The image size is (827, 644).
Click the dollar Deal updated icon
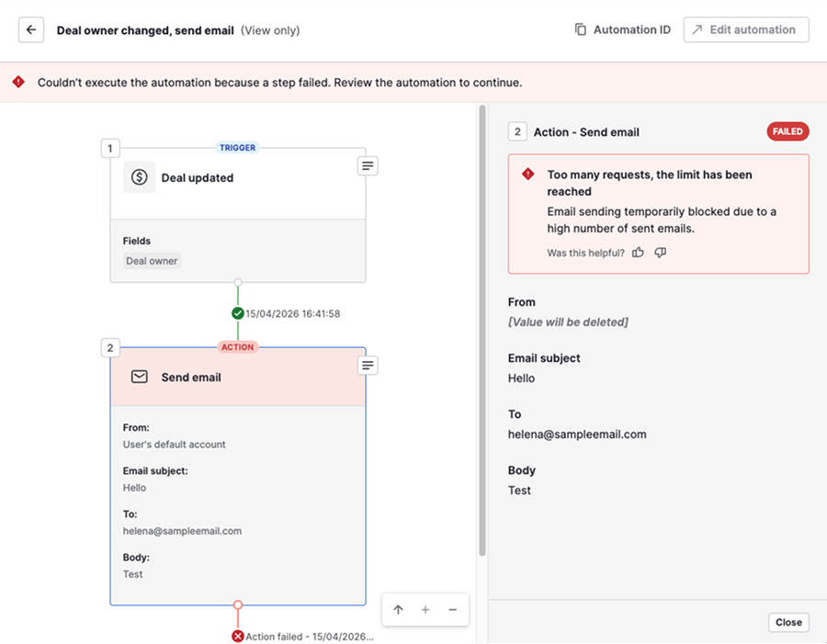[x=139, y=178]
